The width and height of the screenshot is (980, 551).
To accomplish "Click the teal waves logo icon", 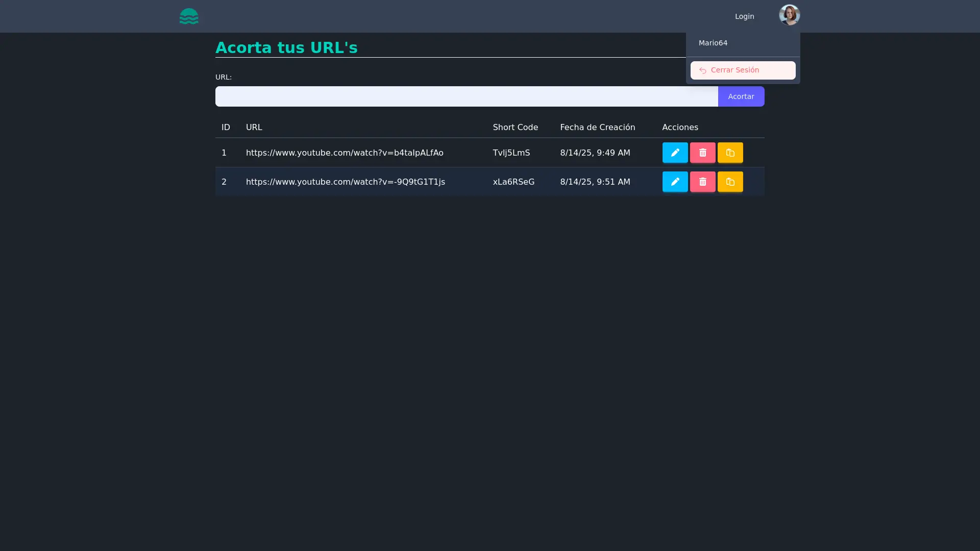I will [x=189, y=16].
